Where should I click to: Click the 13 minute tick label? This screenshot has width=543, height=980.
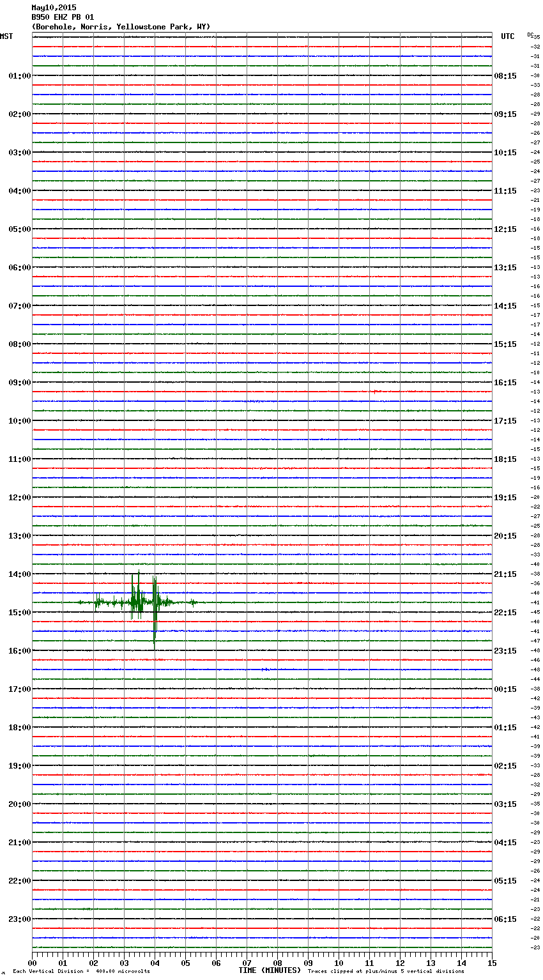431,963
